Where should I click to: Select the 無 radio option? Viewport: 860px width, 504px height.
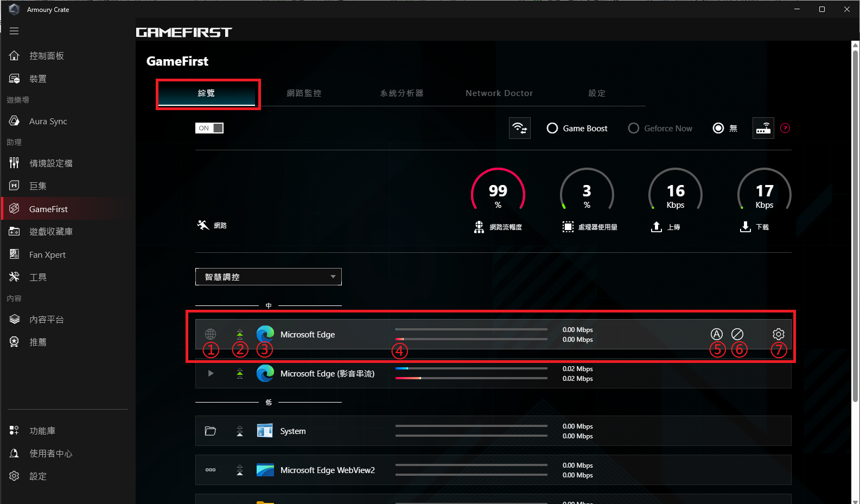pyautogui.click(x=725, y=129)
